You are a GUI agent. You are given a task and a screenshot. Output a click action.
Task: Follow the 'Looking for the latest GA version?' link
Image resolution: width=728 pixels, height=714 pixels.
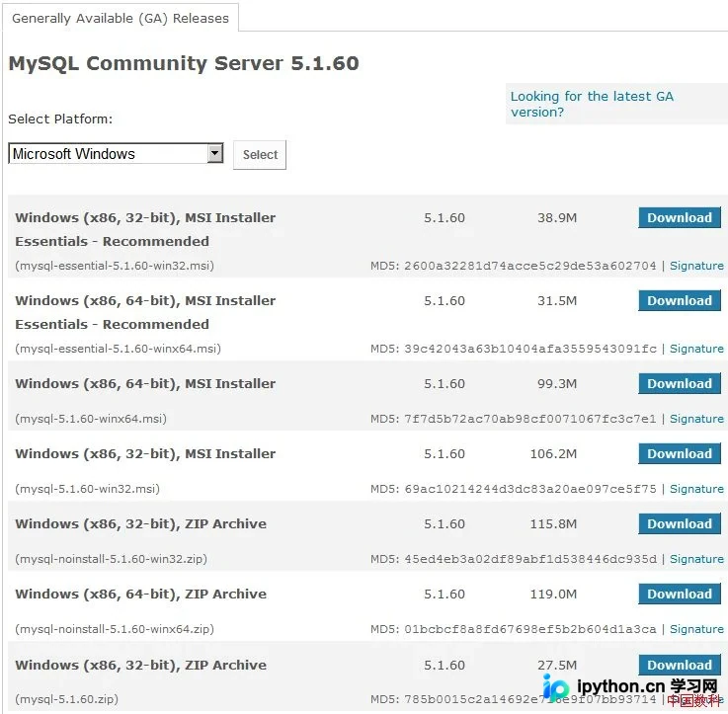(x=592, y=104)
